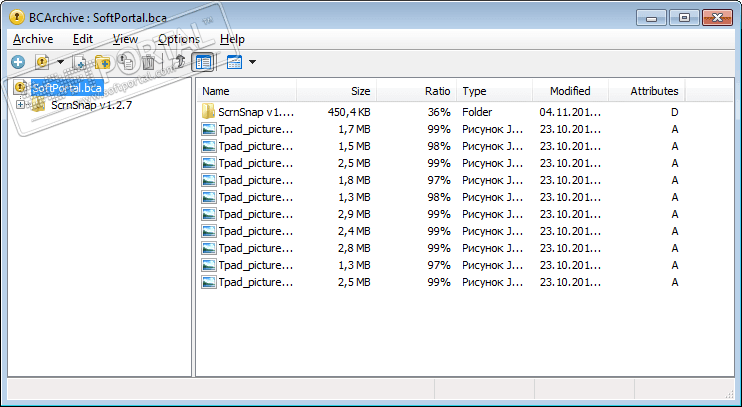Sort by the Size column header
742x407 pixels.
pyautogui.click(x=337, y=91)
